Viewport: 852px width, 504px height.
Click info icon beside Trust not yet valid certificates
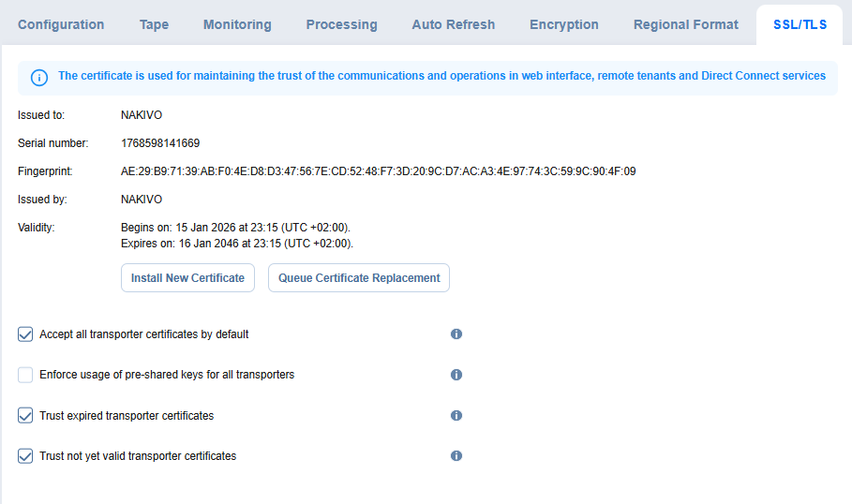(456, 456)
